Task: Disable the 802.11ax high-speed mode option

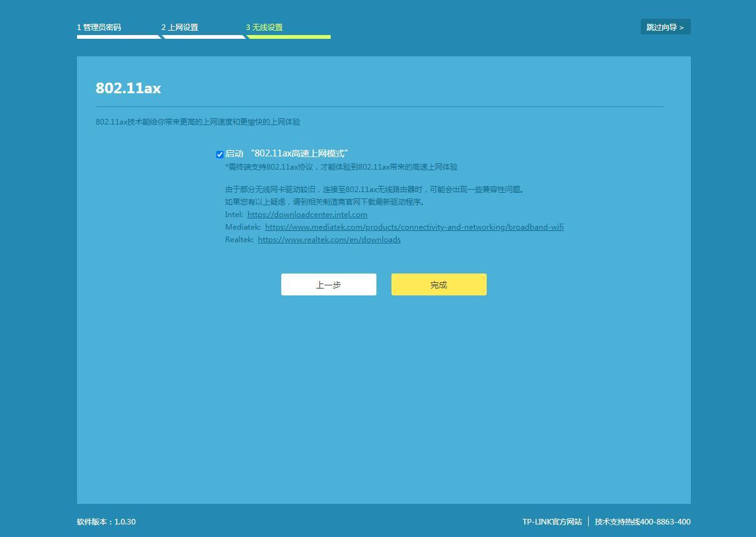Action: click(219, 154)
